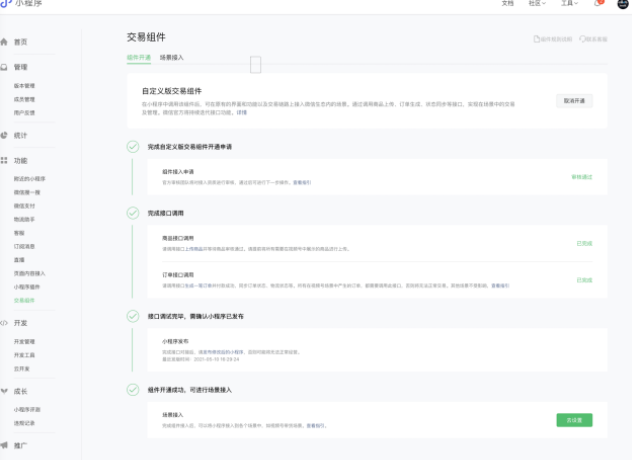
Task: Open the user avatar in top bar
Action: (x=623, y=4)
